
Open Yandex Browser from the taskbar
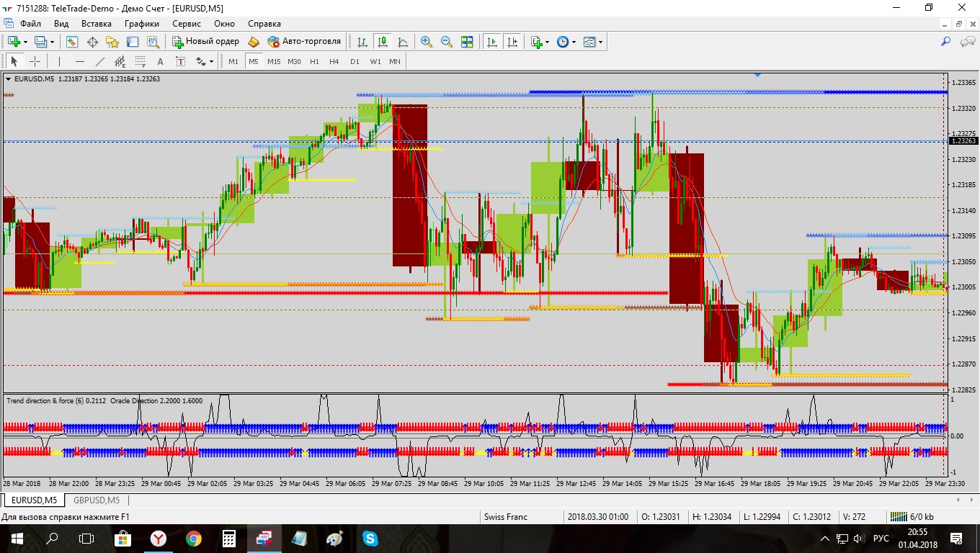click(158, 538)
